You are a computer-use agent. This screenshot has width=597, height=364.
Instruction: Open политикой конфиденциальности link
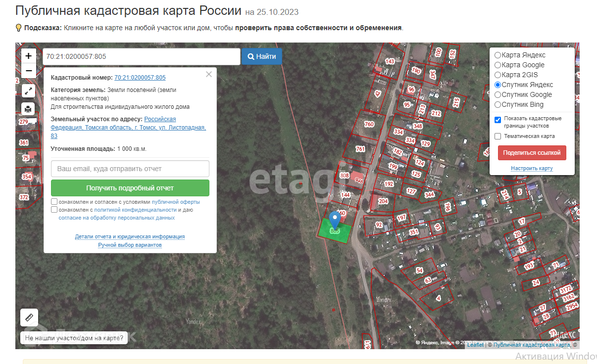click(136, 210)
